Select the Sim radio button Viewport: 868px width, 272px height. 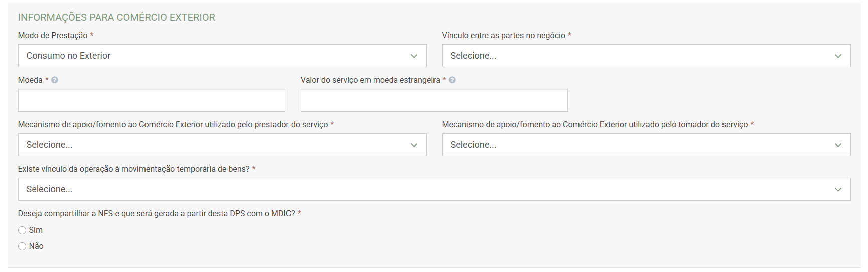point(22,230)
